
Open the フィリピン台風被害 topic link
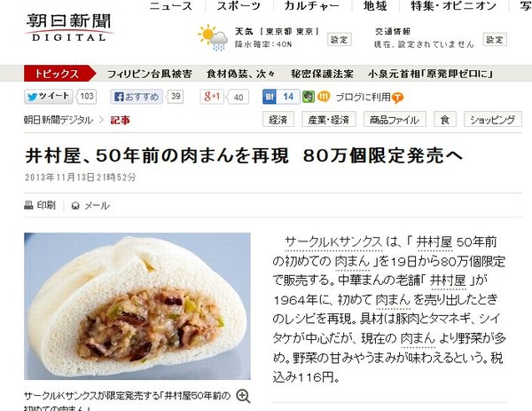pyautogui.click(x=150, y=74)
